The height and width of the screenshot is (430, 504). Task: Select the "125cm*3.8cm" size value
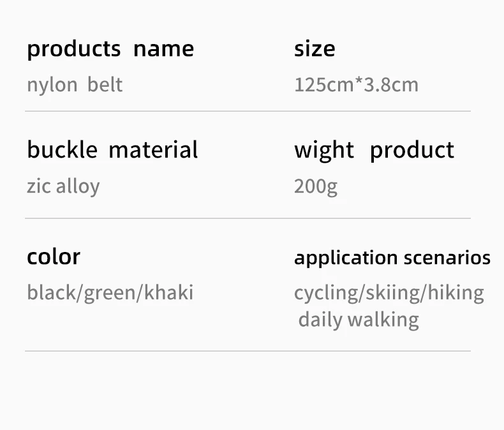pos(356,85)
